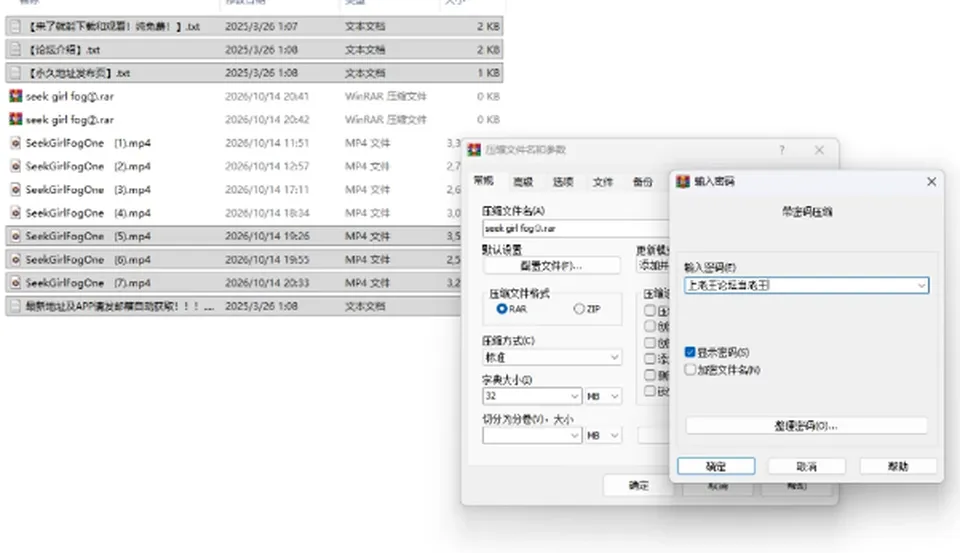Open the 压缩方式(C) dropdown showing 标准
The image size is (960, 553).
tap(552, 357)
